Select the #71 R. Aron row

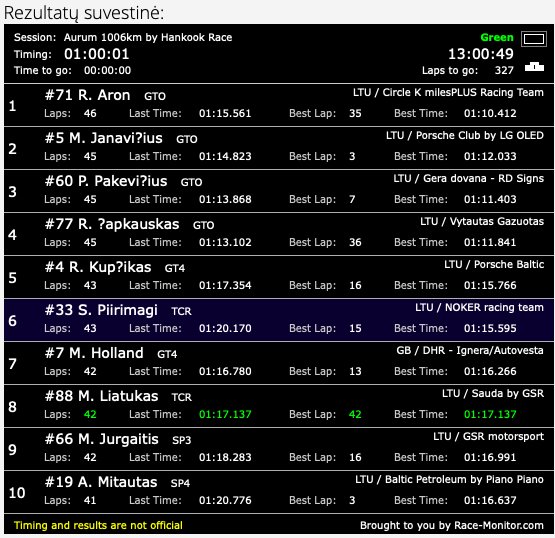point(279,105)
